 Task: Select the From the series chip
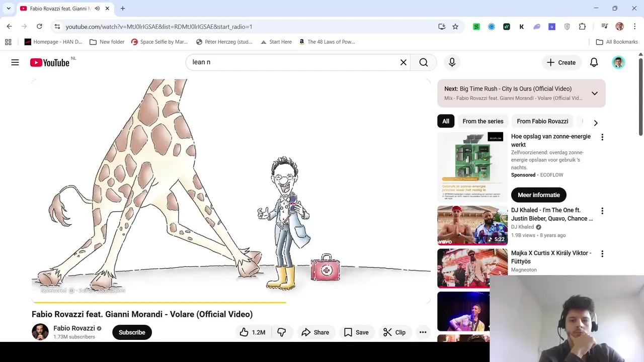pos(482,121)
